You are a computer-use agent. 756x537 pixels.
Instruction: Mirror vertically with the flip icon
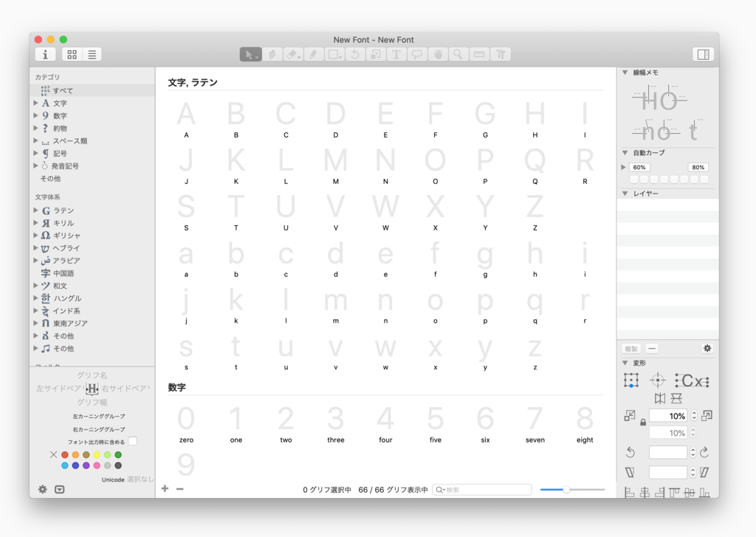point(676,399)
